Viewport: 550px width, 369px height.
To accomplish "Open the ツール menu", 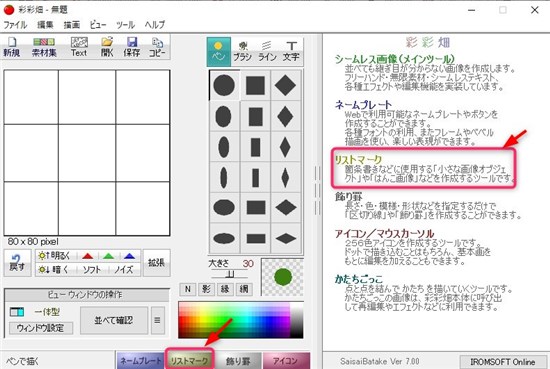I will click(125, 25).
